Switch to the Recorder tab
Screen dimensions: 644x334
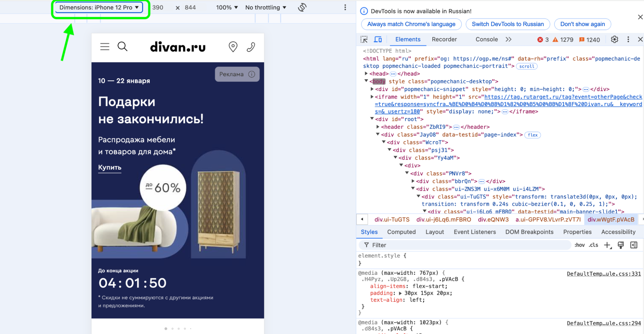tap(444, 40)
